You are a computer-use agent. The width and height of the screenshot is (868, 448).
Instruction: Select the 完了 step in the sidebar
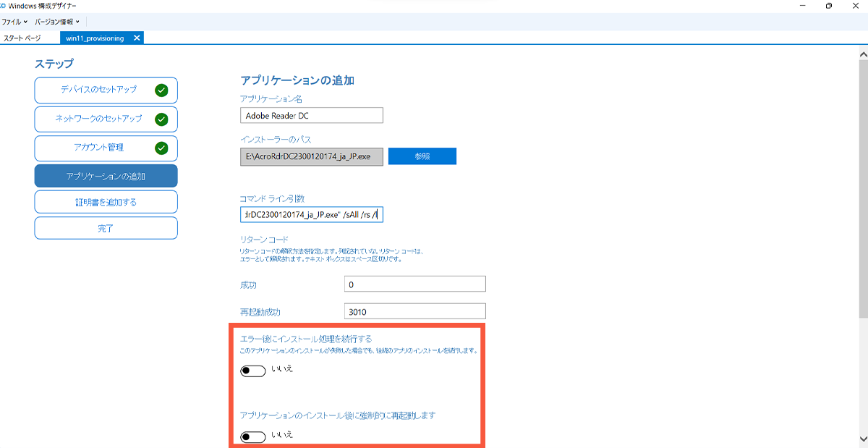click(106, 227)
